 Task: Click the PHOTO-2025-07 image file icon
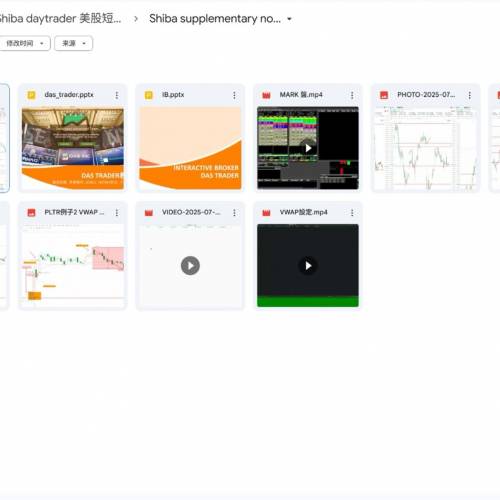384,95
